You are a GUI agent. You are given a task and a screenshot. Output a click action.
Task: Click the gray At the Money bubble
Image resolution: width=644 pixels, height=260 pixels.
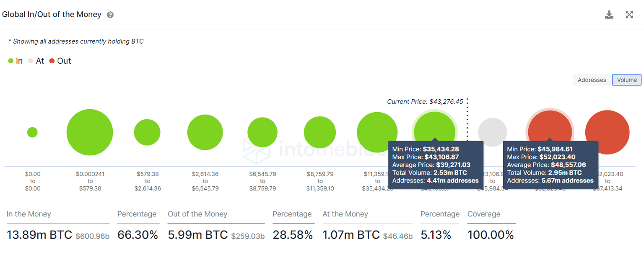click(493, 130)
